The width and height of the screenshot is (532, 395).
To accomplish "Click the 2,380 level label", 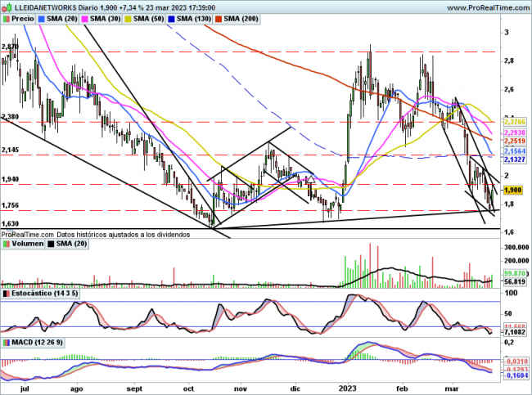I will (x=10, y=117).
